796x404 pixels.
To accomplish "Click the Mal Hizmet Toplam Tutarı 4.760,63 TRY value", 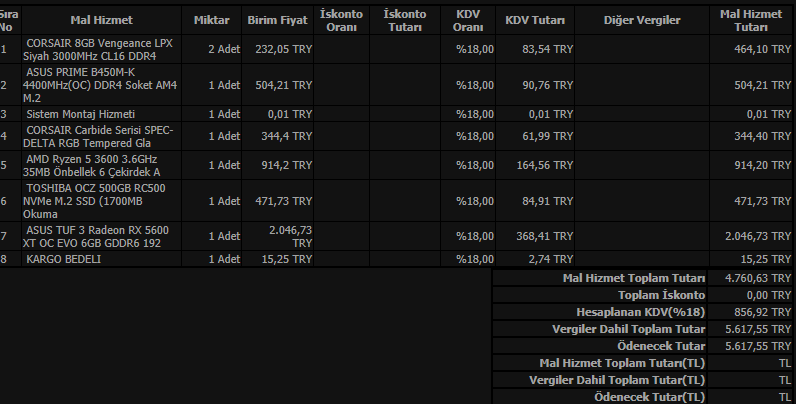I will point(751,278).
